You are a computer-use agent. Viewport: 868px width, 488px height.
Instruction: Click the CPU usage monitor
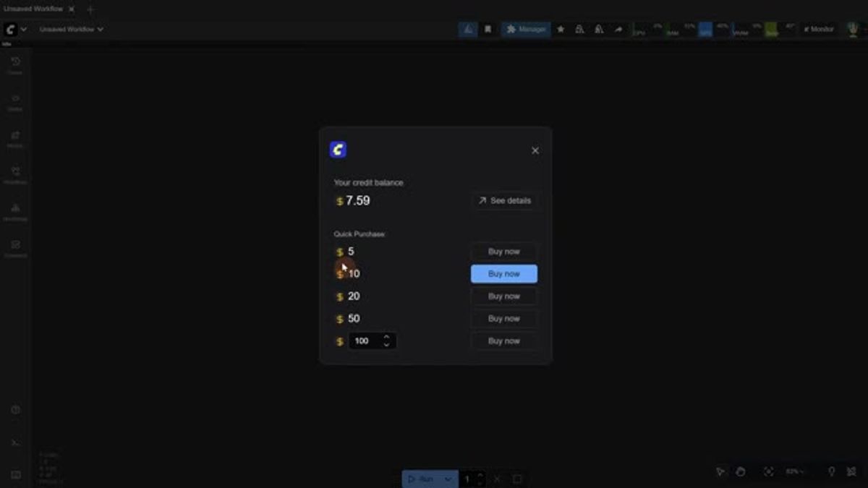(648, 30)
